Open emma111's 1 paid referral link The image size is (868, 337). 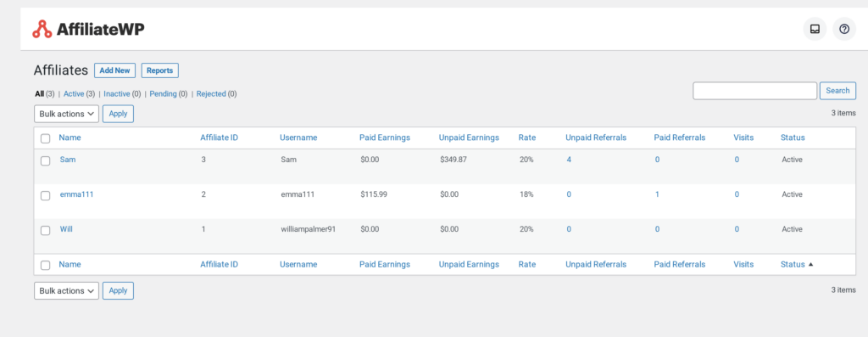click(x=657, y=194)
